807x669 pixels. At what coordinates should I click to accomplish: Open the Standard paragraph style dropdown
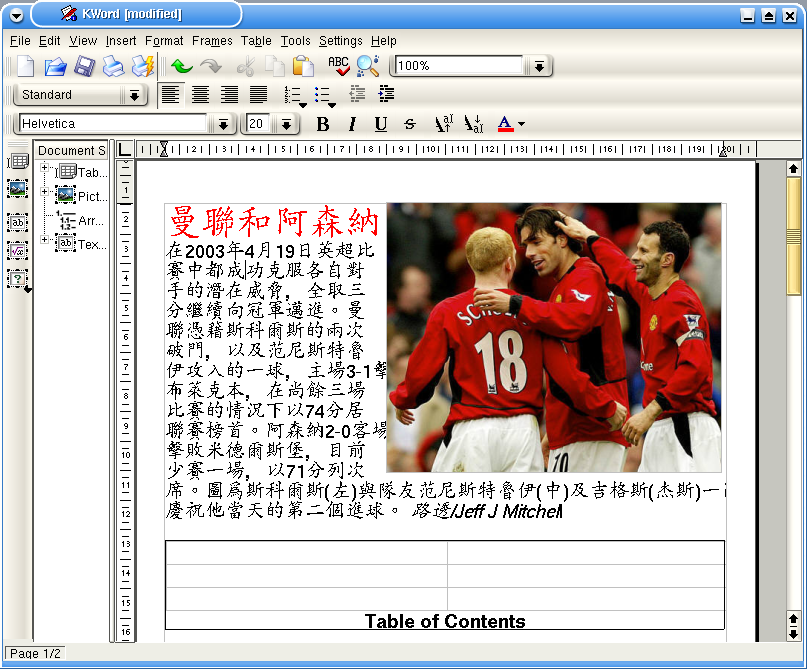[x=134, y=95]
